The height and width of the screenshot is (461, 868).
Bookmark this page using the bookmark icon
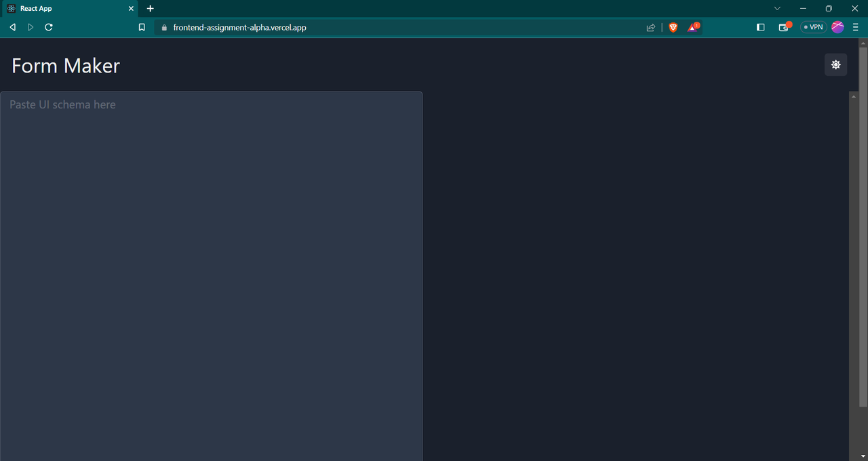pos(142,27)
